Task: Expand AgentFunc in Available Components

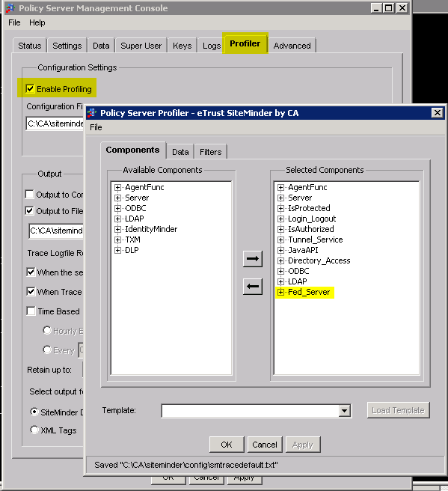Action: tap(117, 188)
